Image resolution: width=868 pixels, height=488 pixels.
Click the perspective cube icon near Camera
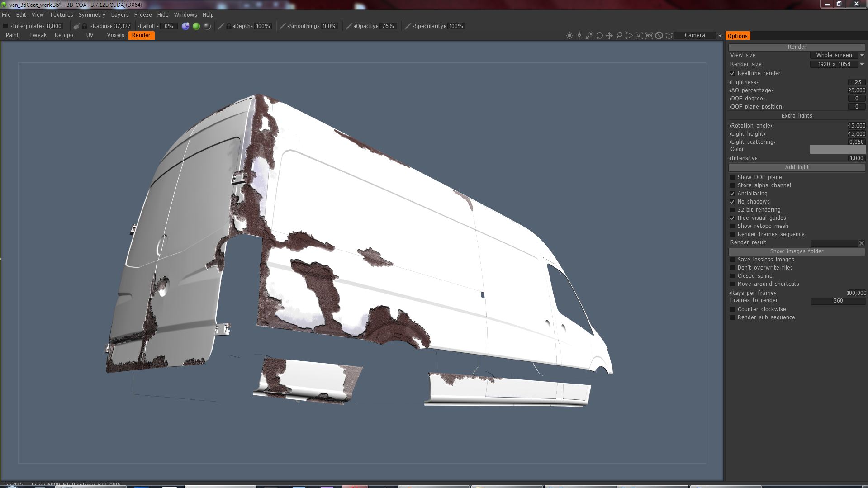669,35
